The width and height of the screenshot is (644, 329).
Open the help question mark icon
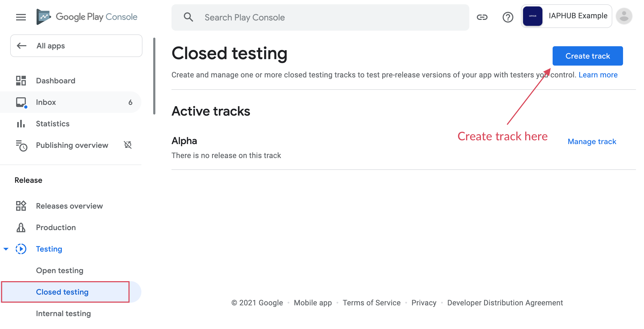click(x=508, y=17)
